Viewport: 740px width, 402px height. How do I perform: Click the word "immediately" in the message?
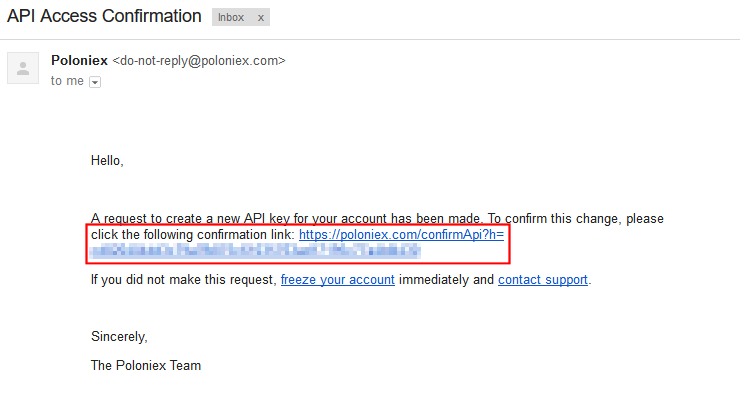tap(446, 279)
